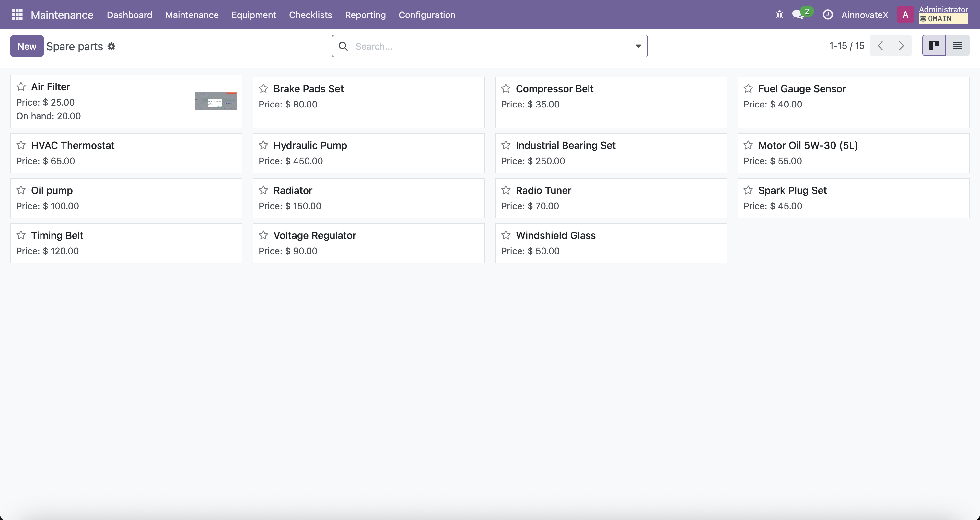The image size is (980, 520).
Task: Click the bug debug tools icon
Action: click(x=779, y=15)
